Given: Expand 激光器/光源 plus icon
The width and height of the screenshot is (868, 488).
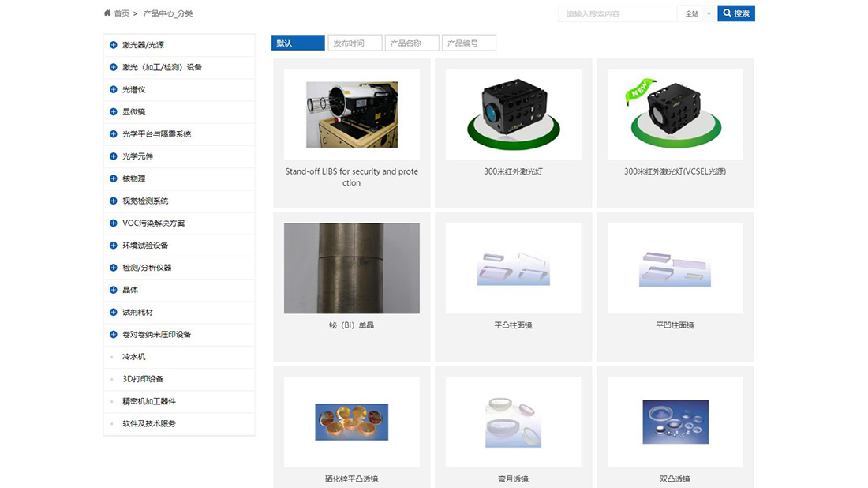Looking at the screenshot, I should [x=114, y=45].
